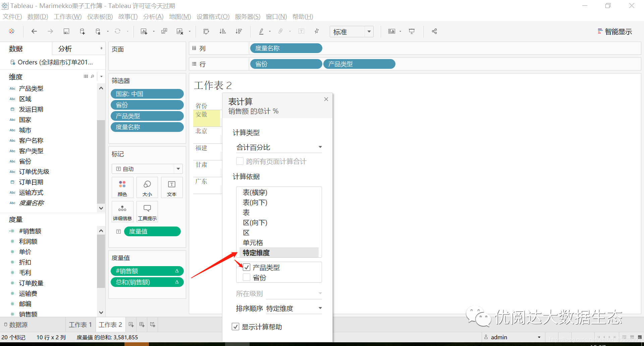Click the pause auto updates icon

tap(98, 31)
